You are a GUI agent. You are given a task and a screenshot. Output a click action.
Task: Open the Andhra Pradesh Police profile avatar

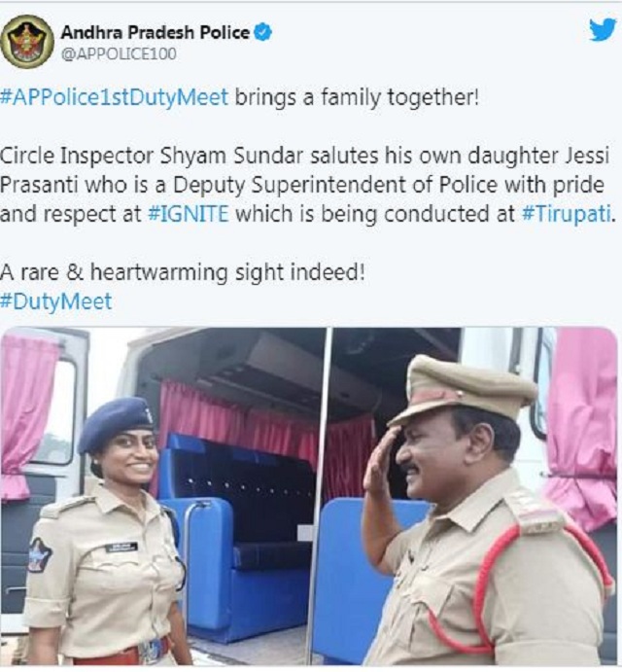(x=27, y=41)
